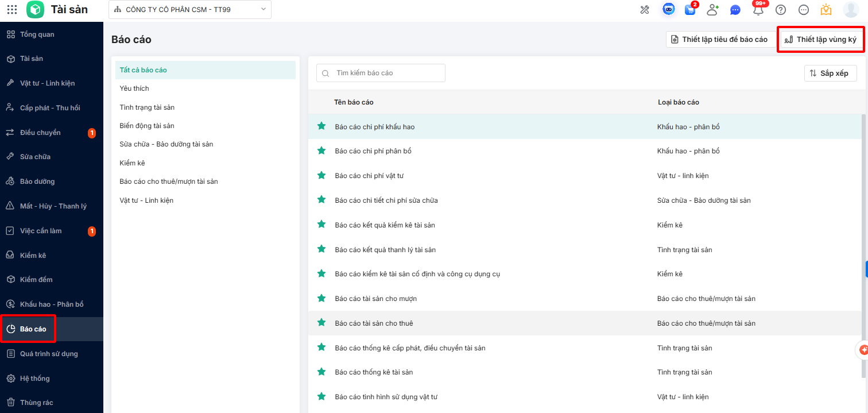
Task: Click the report list vertical scrollbar
Action: pos(864,230)
